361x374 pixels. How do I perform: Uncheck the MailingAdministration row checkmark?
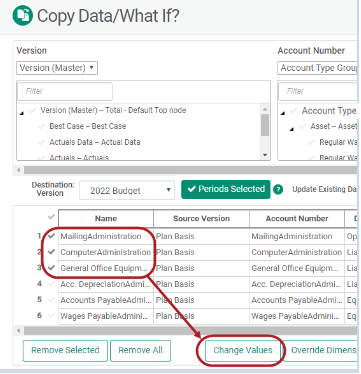click(x=51, y=236)
